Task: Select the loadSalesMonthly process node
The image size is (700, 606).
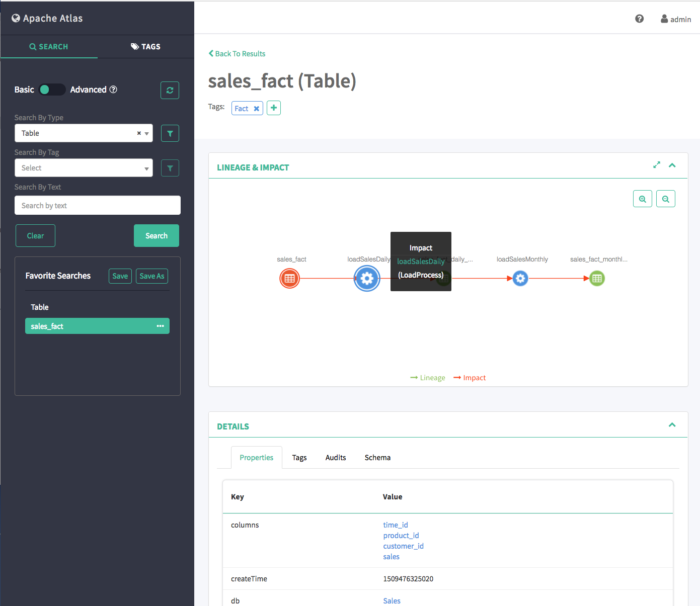Action: tap(520, 279)
